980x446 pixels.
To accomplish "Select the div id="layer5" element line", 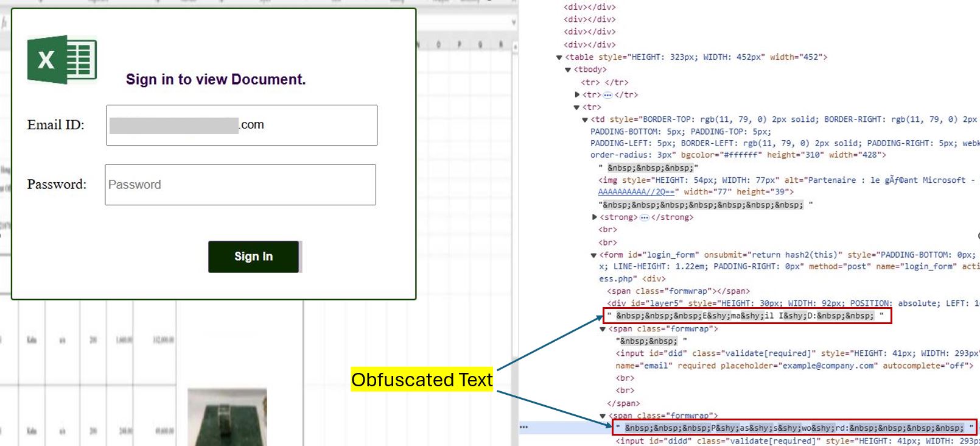I will 793,303.
